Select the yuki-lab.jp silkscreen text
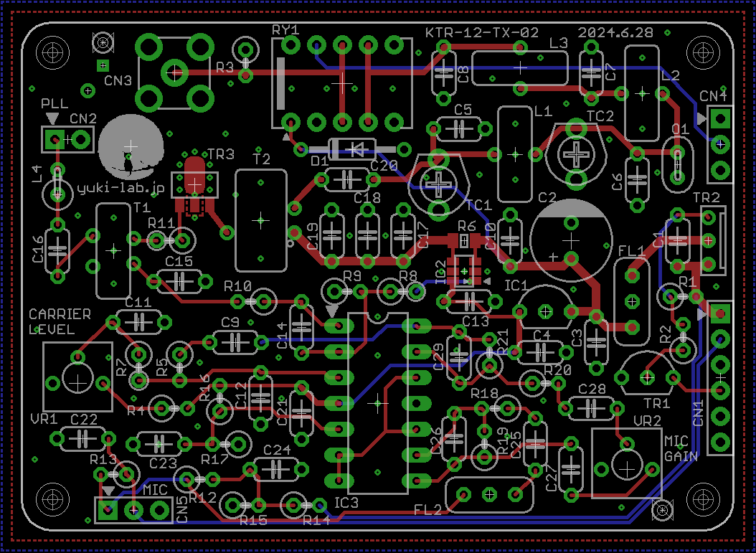 pos(121,187)
